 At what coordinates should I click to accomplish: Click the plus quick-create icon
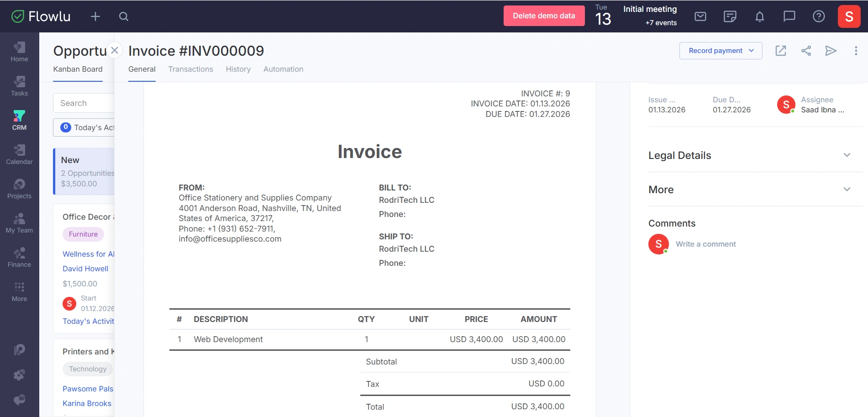95,17
